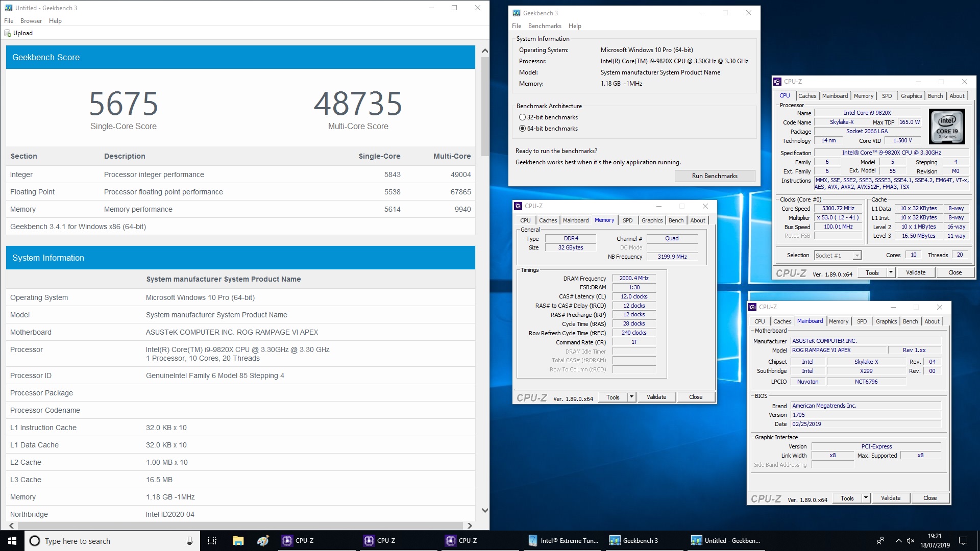Click Close in CPU-Z CPU window
Viewport: 980px width, 551px height.
(955, 272)
